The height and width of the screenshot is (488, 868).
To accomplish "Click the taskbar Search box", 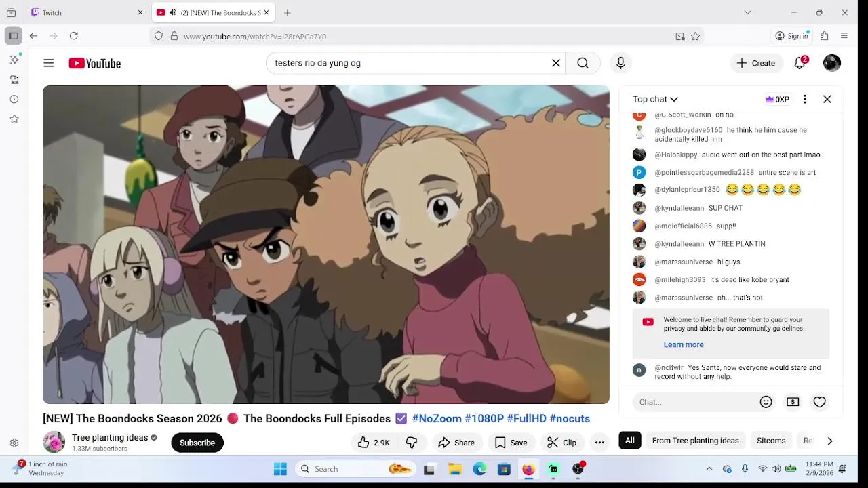I will (x=356, y=469).
